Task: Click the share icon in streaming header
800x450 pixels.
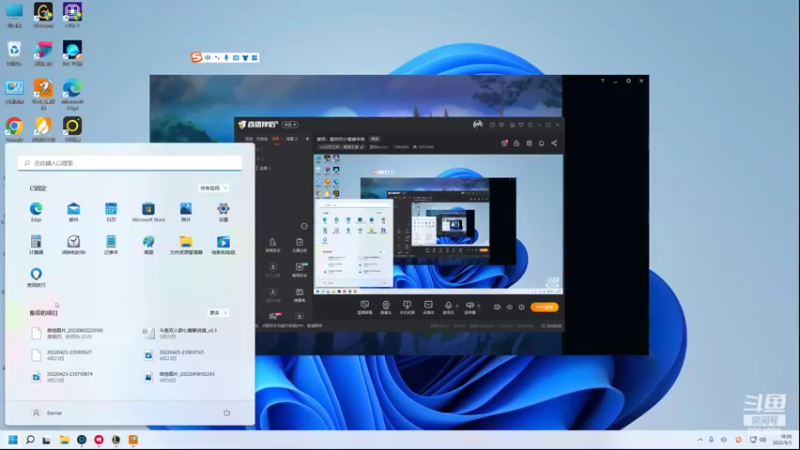Action: [554, 143]
